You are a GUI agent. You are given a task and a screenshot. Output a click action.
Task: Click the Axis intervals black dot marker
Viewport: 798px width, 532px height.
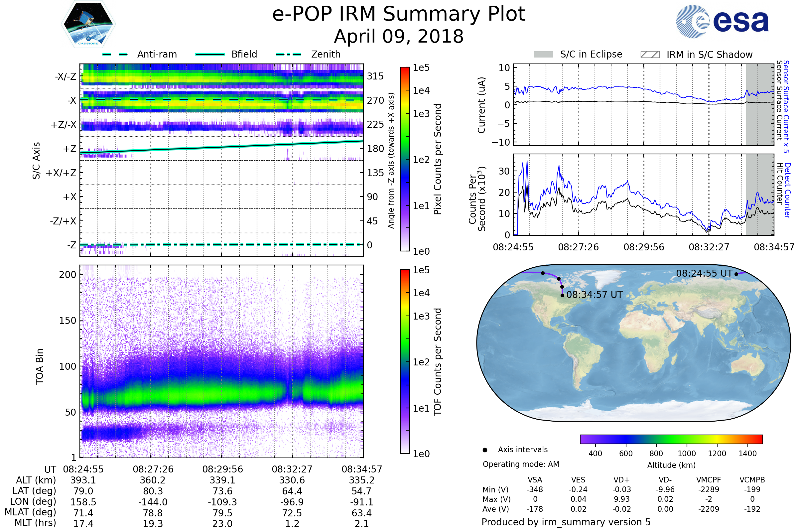(485, 450)
